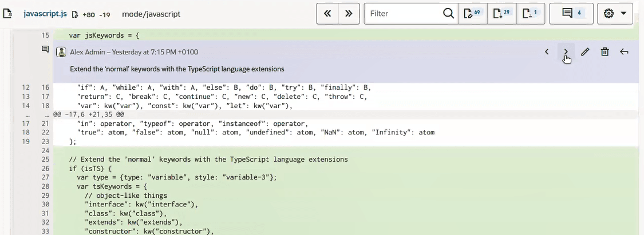Image resolution: width=644 pixels, height=235 pixels.
Task: Click code line '"constructor": kw("constructor"),'
Action: pos(149,232)
